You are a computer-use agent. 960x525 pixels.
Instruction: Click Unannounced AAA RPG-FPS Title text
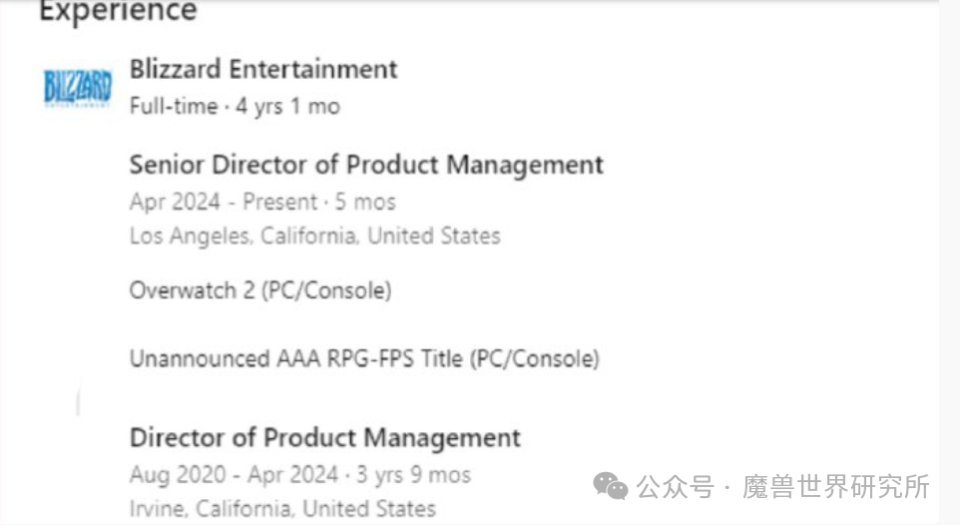364,358
